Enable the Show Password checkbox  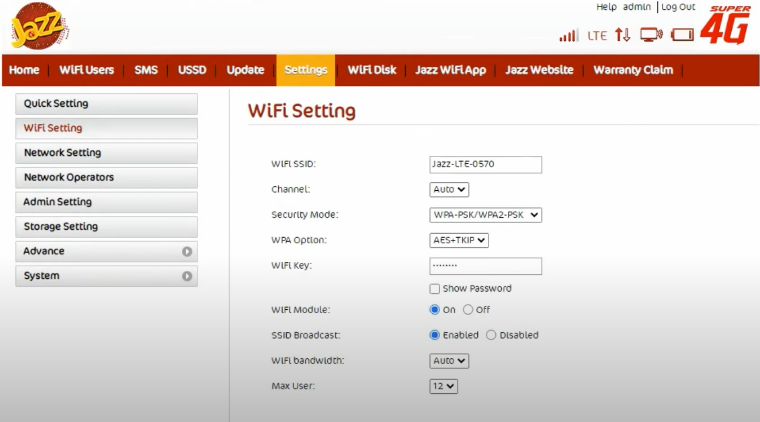[435, 289]
